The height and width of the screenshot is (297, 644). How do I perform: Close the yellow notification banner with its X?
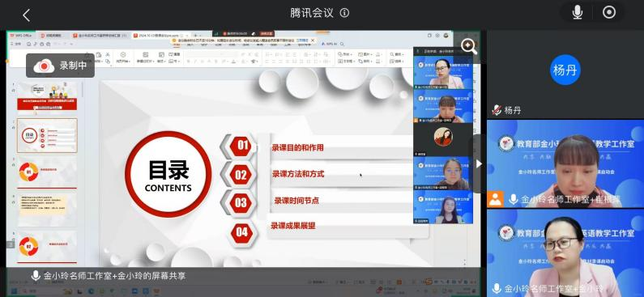(313, 40)
